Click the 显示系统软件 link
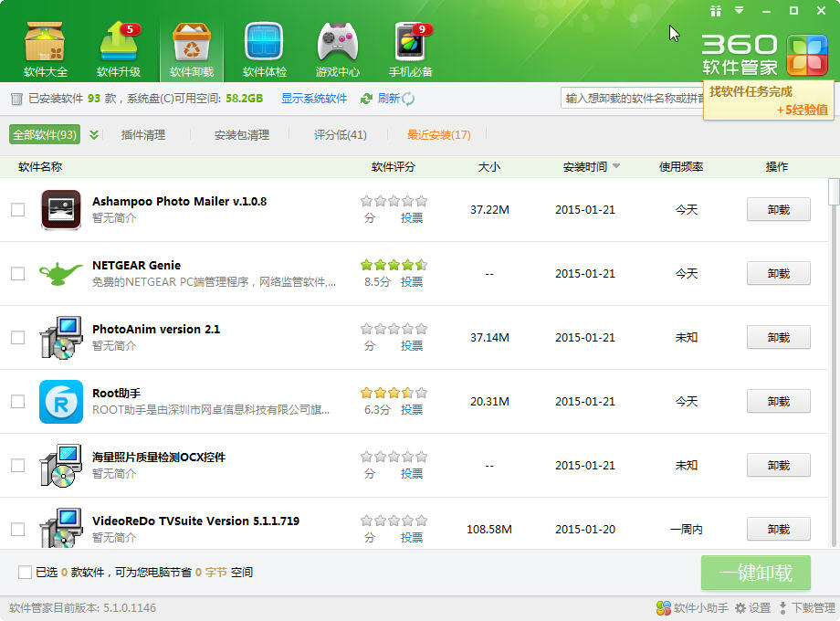The width and height of the screenshot is (840, 621). pos(313,99)
